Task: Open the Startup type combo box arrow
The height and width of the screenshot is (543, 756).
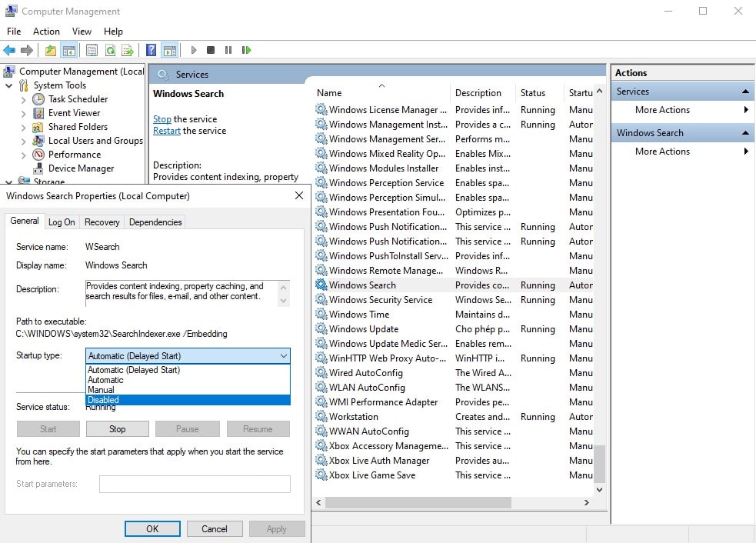Action: 284,356
